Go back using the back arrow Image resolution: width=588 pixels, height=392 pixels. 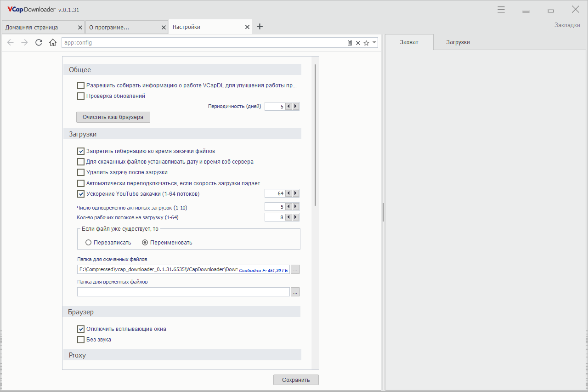[x=11, y=43]
